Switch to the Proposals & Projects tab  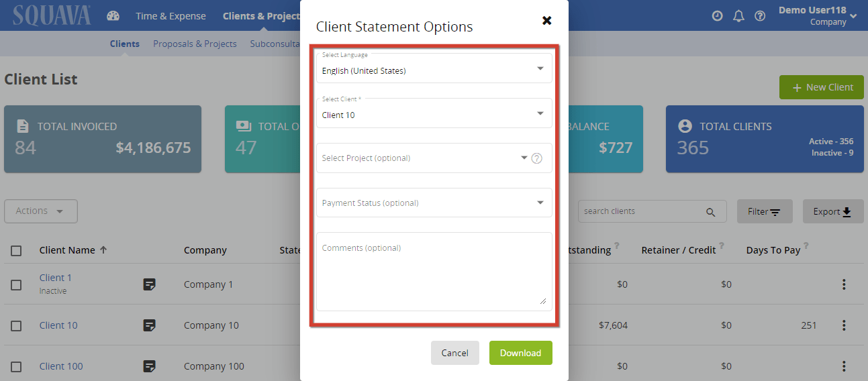coord(195,44)
